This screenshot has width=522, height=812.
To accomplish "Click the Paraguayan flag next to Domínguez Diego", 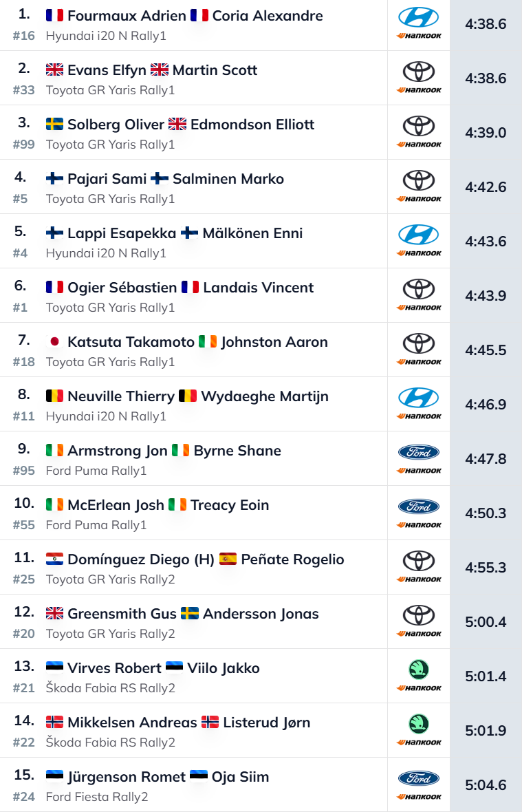I will pos(54,559).
